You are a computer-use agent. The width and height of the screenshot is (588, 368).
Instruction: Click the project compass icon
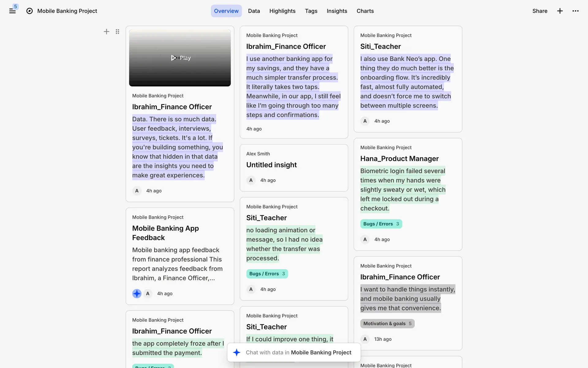(29, 11)
